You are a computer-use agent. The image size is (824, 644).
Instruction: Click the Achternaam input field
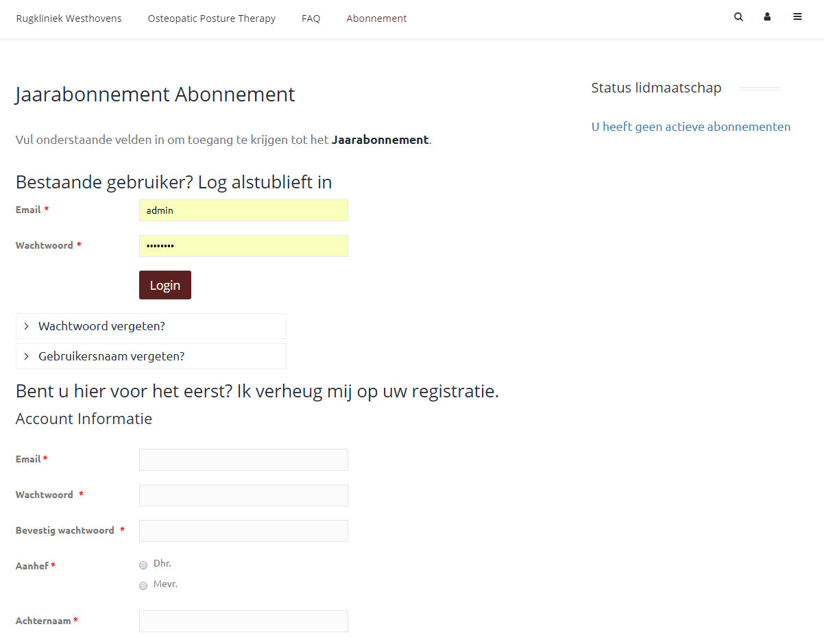click(243, 621)
